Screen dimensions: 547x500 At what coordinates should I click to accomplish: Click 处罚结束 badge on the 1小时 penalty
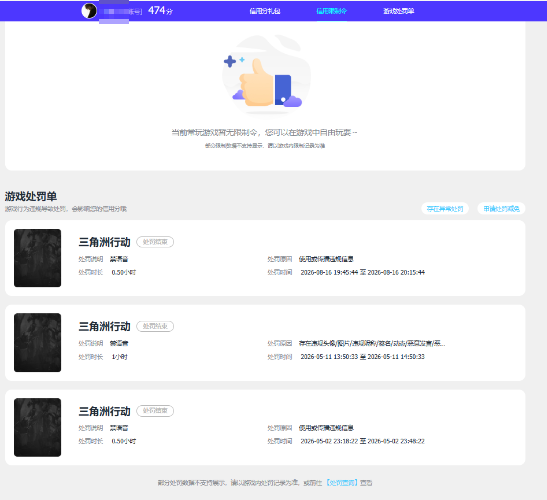155,326
